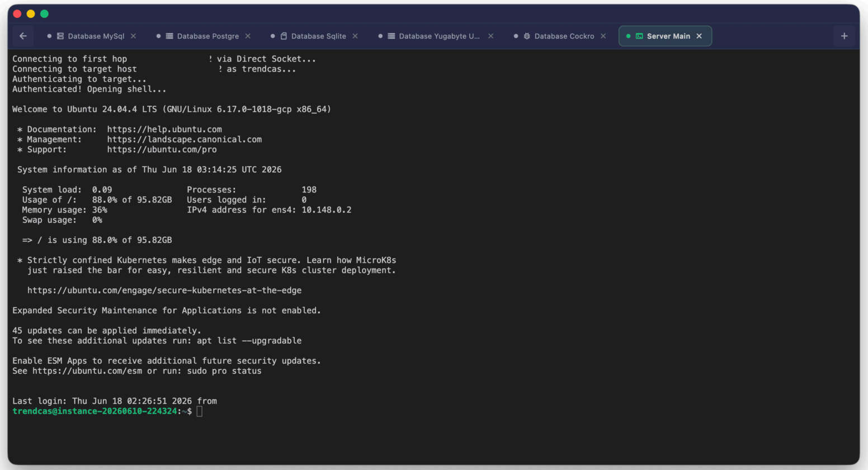The image size is (868, 470).
Task: Switch to the Database Postgre tab
Action: [203, 36]
